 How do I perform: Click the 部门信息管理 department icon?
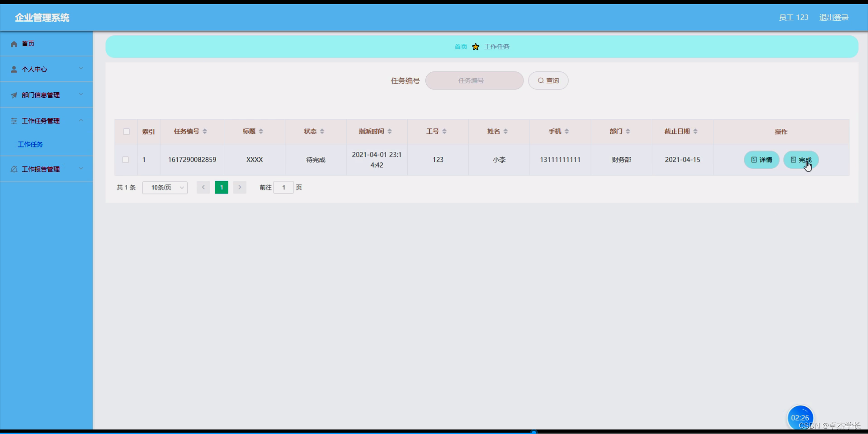14,95
